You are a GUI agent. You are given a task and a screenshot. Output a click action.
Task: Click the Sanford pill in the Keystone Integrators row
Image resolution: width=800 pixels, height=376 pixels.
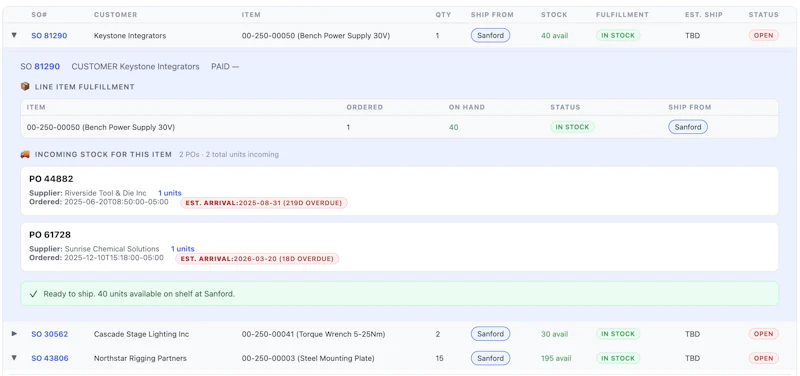tap(490, 36)
